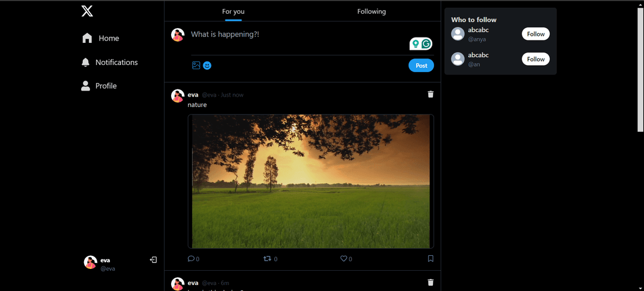Delete the 'nature' post with the trash icon

pos(431,94)
